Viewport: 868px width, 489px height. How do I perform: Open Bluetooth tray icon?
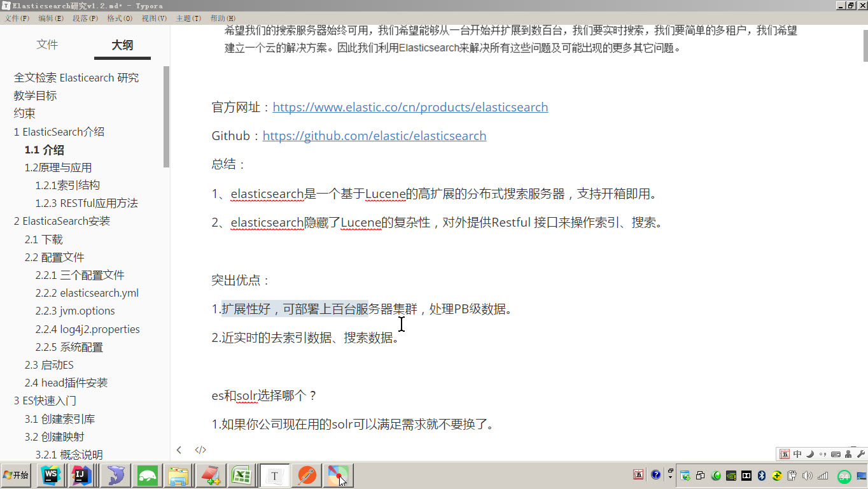761,476
